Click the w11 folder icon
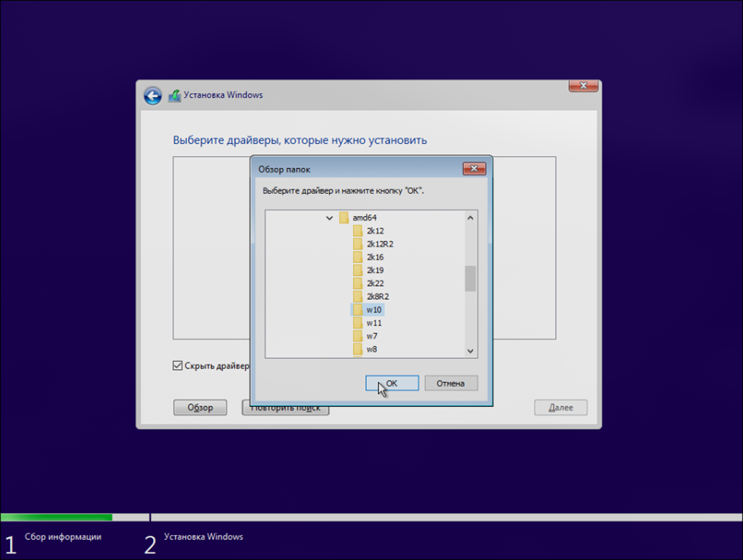Screen dimensions: 743x560 358,323
